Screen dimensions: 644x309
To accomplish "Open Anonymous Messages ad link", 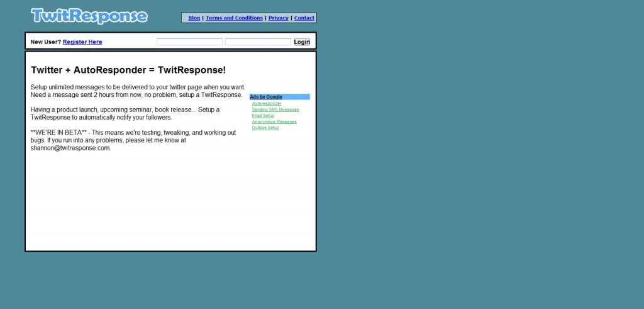I will tap(274, 121).
